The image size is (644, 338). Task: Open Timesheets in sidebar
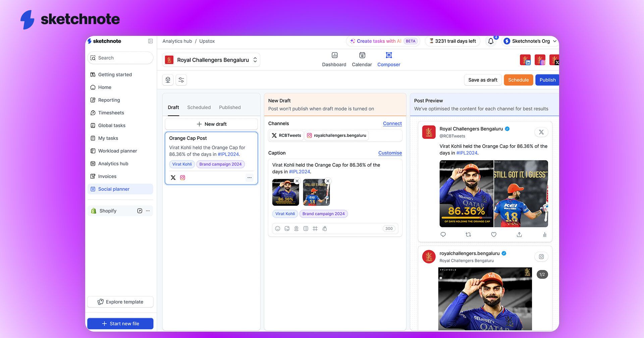120,113
